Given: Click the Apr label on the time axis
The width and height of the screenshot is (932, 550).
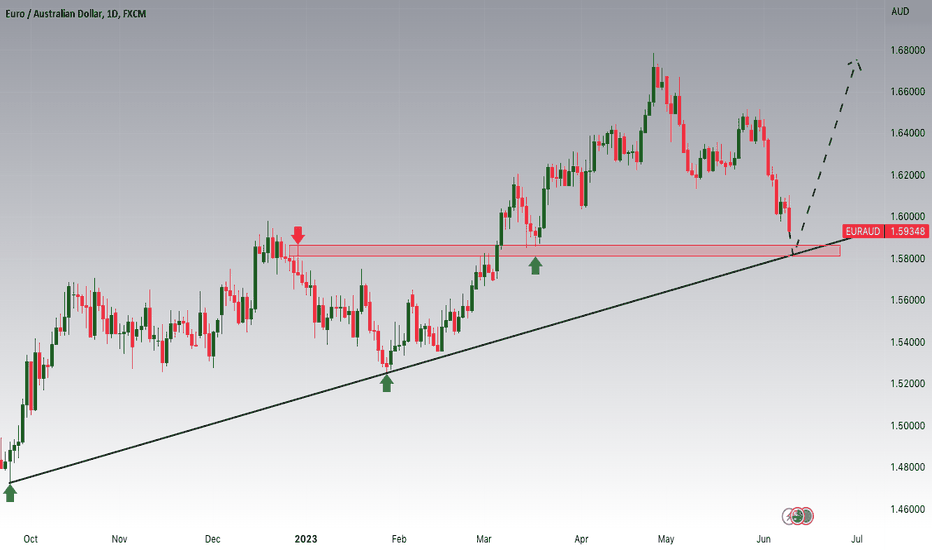Looking at the screenshot, I should coord(581,539).
